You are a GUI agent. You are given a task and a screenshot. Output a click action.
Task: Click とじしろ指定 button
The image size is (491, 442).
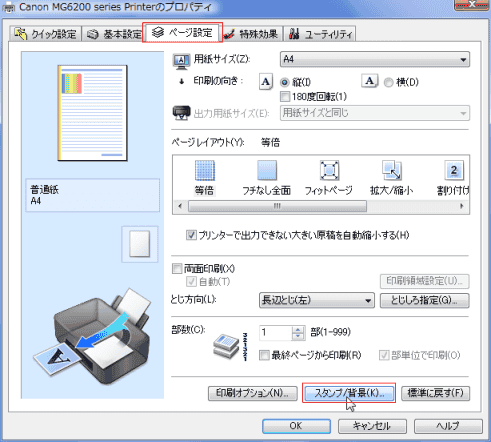pyautogui.click(x=425, y=300)
